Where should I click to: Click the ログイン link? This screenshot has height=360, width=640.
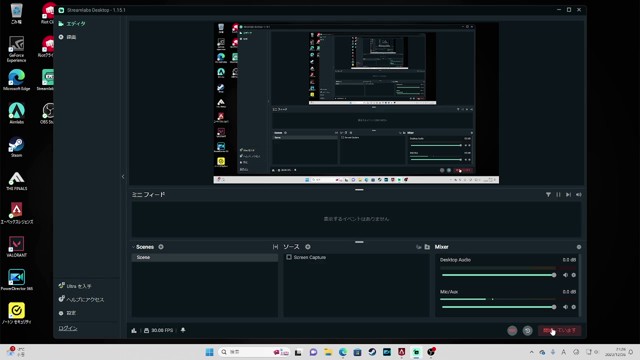67,328
